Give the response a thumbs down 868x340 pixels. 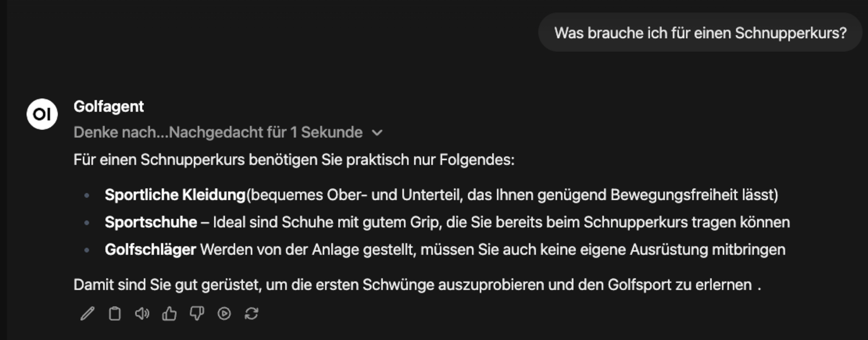click(x=197, y=314)
